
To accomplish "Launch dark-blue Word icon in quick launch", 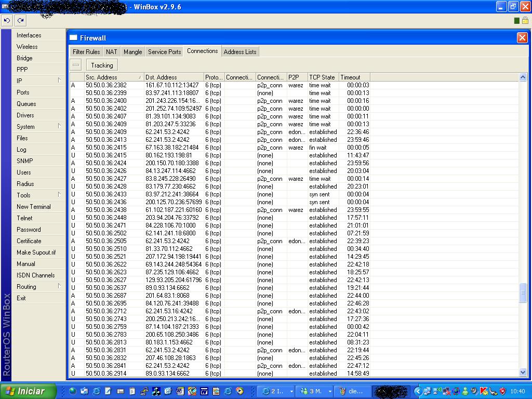I will (x=204, y=391).
